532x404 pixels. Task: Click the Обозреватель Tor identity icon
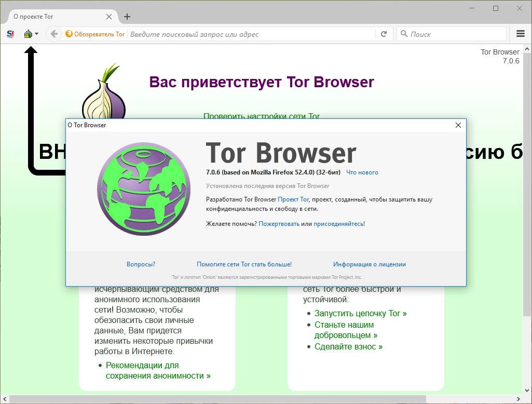tap(95, 34)
